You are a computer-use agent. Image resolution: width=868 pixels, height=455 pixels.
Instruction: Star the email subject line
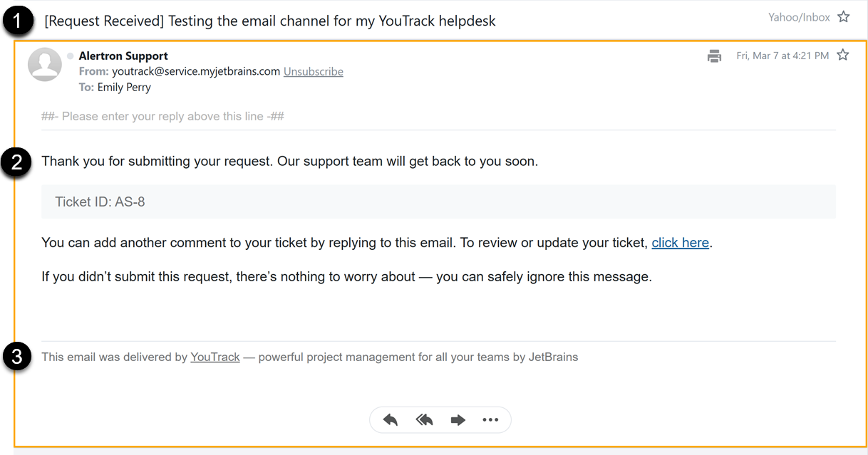coord(844,16)
